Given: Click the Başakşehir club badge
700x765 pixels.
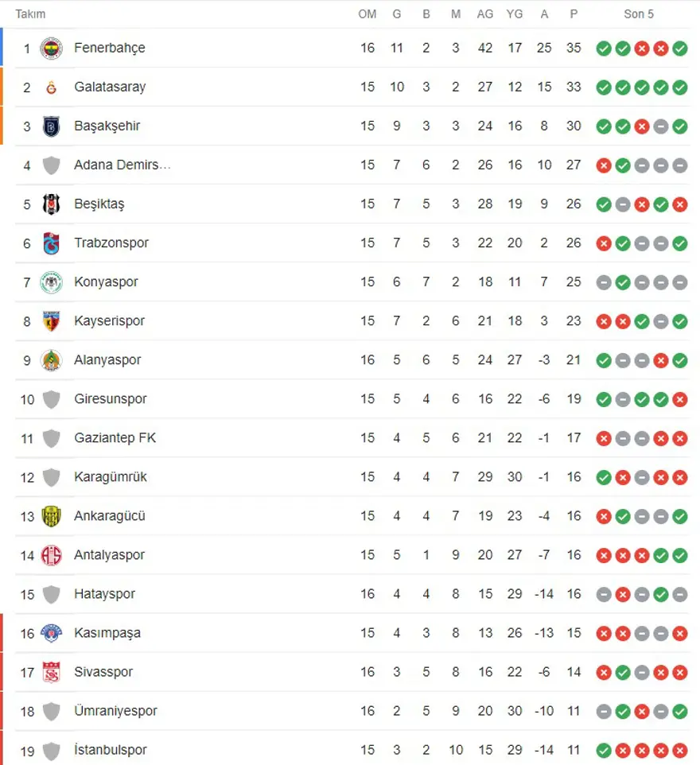Looking at the screenshot, I should tap(52, 126).
